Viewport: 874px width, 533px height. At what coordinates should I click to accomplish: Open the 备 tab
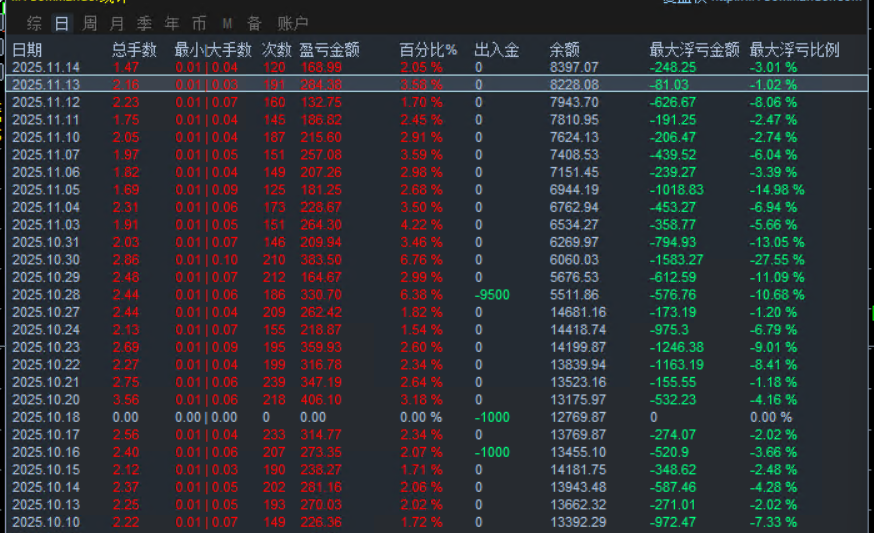[254, 23]
